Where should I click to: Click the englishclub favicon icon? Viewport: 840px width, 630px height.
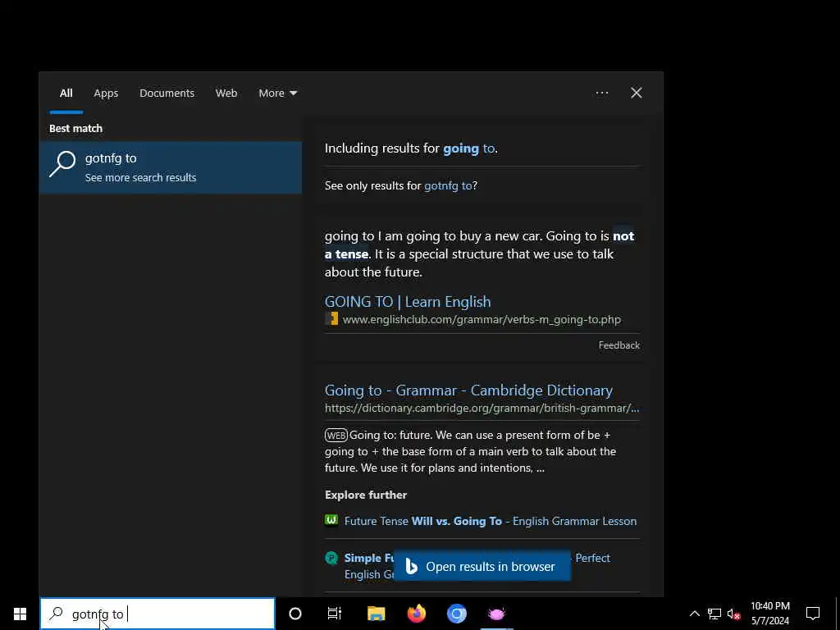tap(331, 319)
